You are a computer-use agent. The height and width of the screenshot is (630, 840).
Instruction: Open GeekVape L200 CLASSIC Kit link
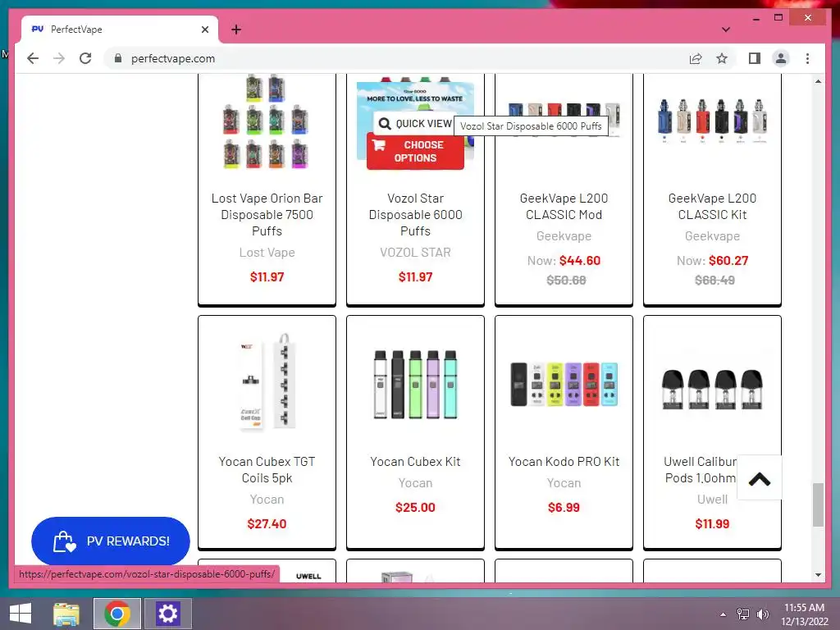712,206
